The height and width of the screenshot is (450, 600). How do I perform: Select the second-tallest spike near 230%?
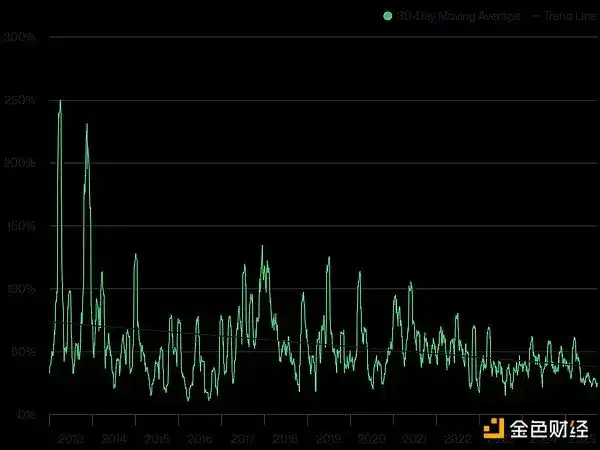tap(87, 125)
